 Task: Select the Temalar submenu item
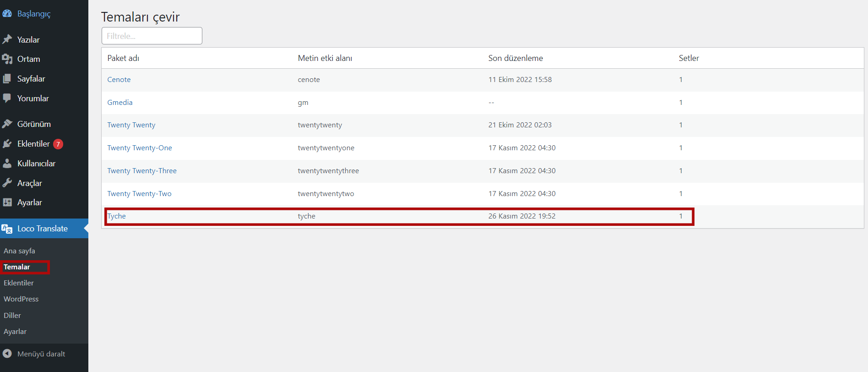tap(17, 267)
